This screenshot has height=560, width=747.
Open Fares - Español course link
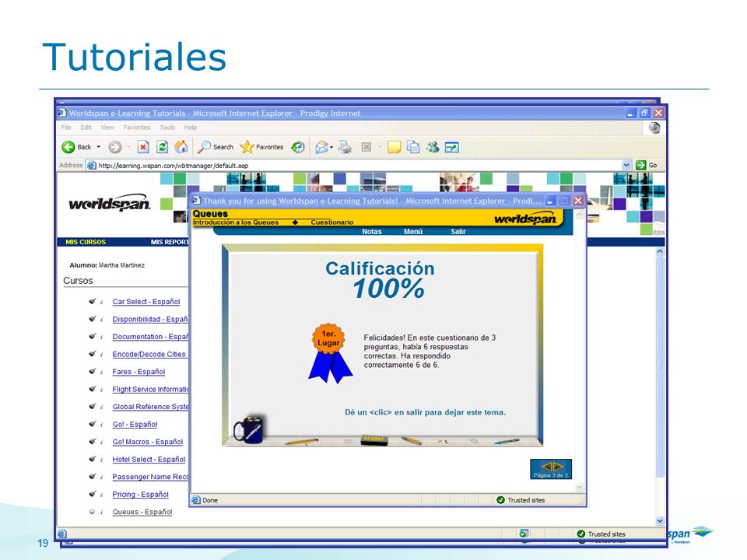[x=139, y=372]
